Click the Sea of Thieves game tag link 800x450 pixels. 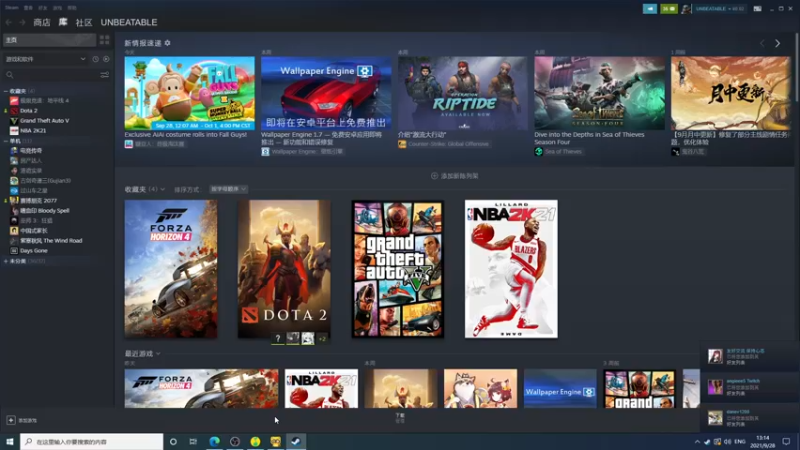pyautogui.click(x=559, y=152)
